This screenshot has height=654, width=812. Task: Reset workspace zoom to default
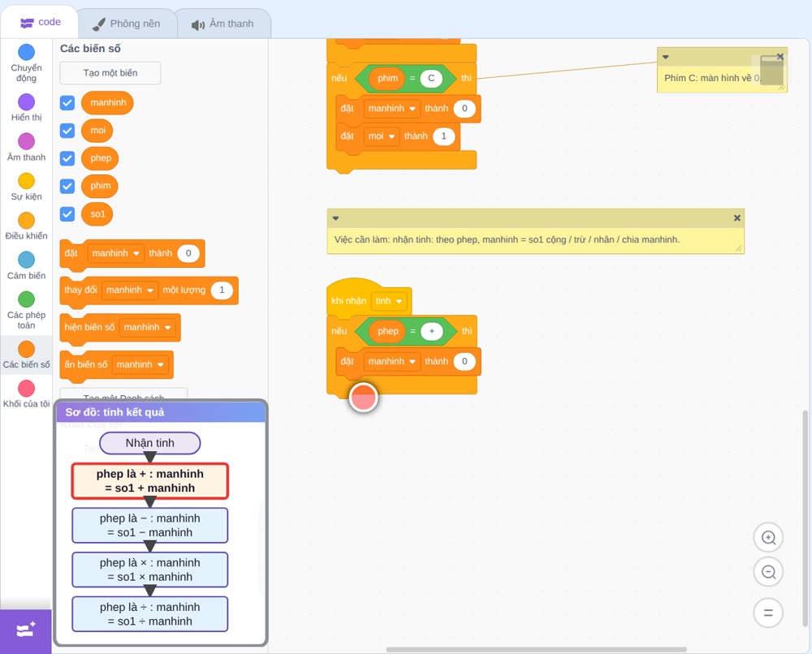point(768,613)
